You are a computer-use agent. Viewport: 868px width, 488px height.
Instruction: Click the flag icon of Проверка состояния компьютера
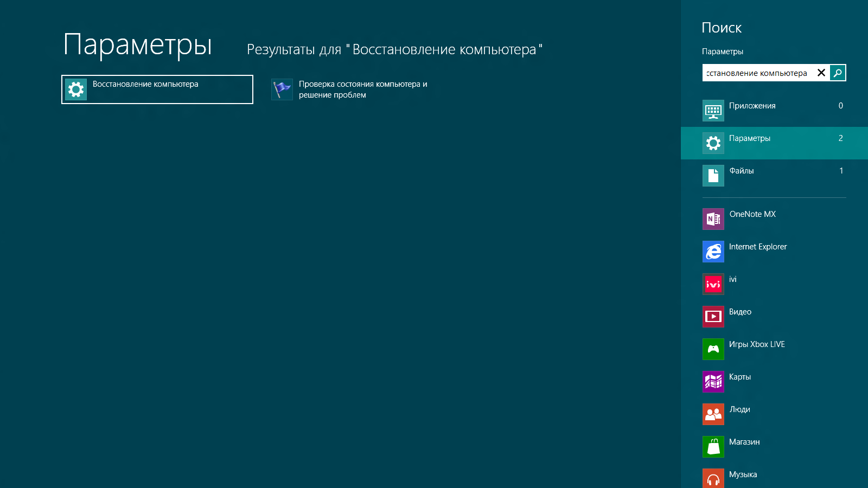[x=282, y=89]
